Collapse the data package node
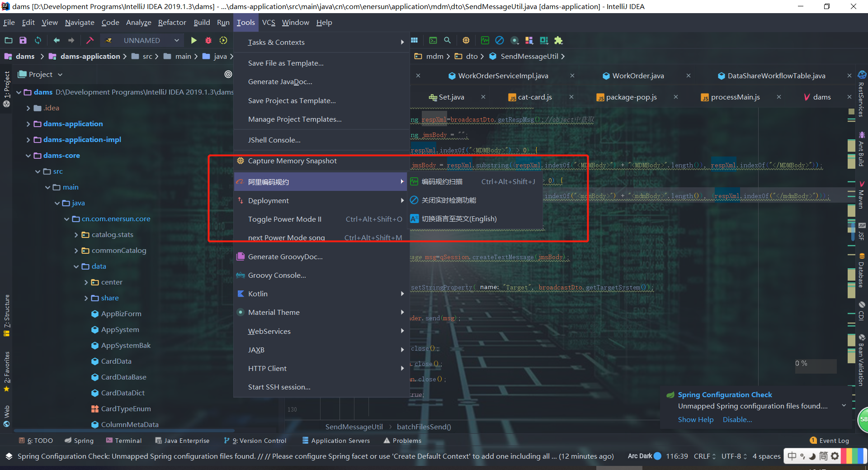This screenshot has width=868, height=470. [76, 266]
